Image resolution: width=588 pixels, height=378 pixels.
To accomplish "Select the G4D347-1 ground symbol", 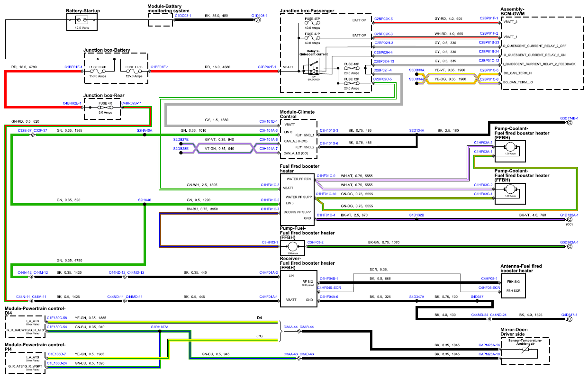I will (x=570, y=319).
